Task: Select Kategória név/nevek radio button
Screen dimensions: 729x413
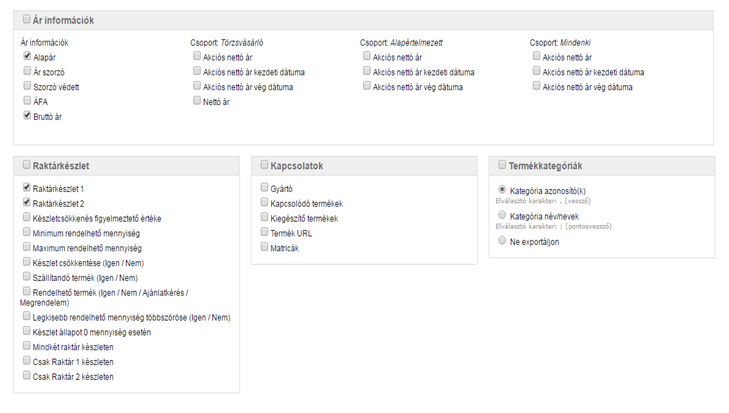Action: [502, 215]
